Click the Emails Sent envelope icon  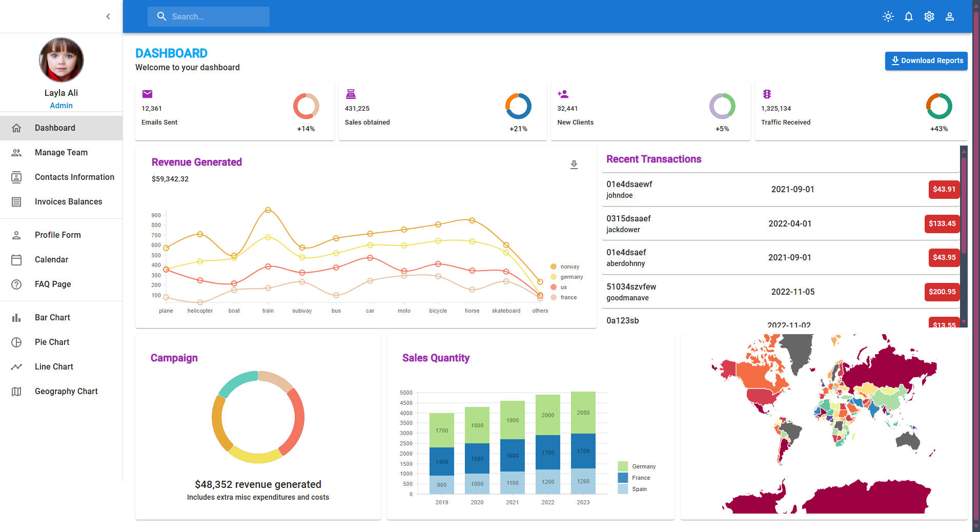coord(148,94)
